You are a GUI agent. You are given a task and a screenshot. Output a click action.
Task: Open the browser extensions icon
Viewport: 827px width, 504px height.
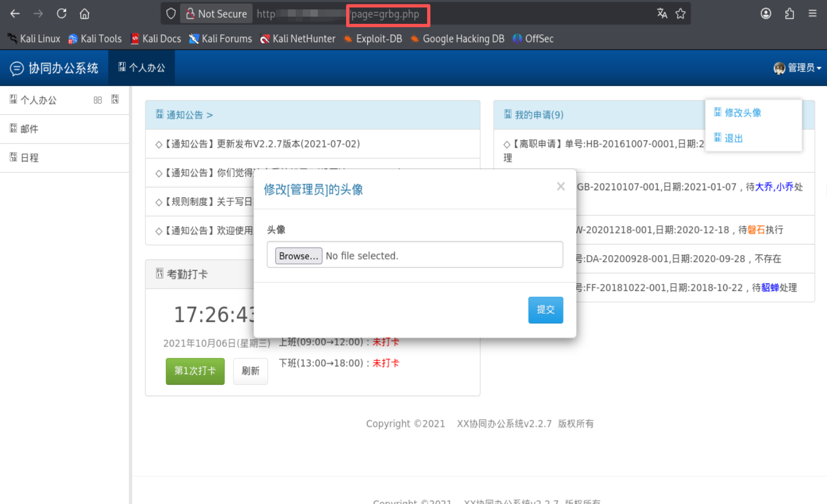coord(789,13)
